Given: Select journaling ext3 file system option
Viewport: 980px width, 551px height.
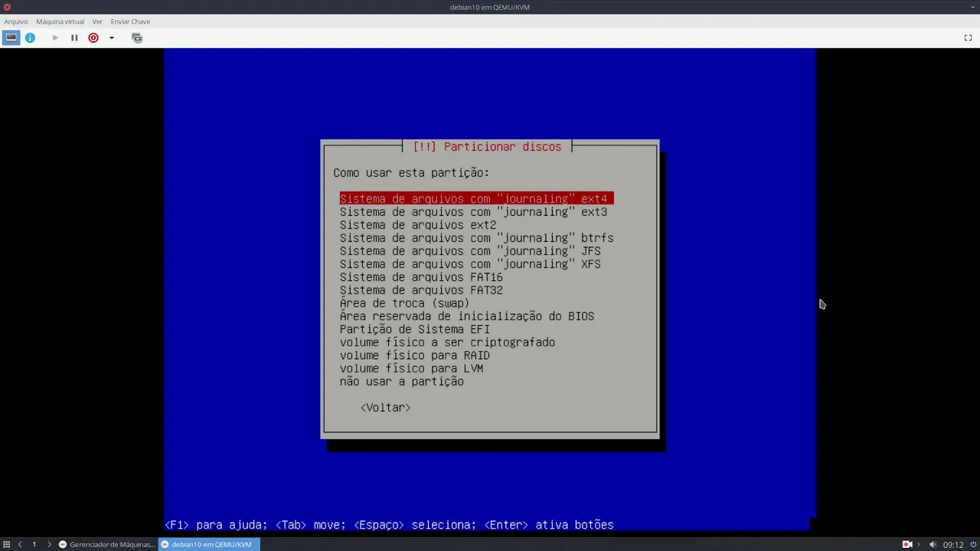Looking at the screenshot, I should pos(473,212).
